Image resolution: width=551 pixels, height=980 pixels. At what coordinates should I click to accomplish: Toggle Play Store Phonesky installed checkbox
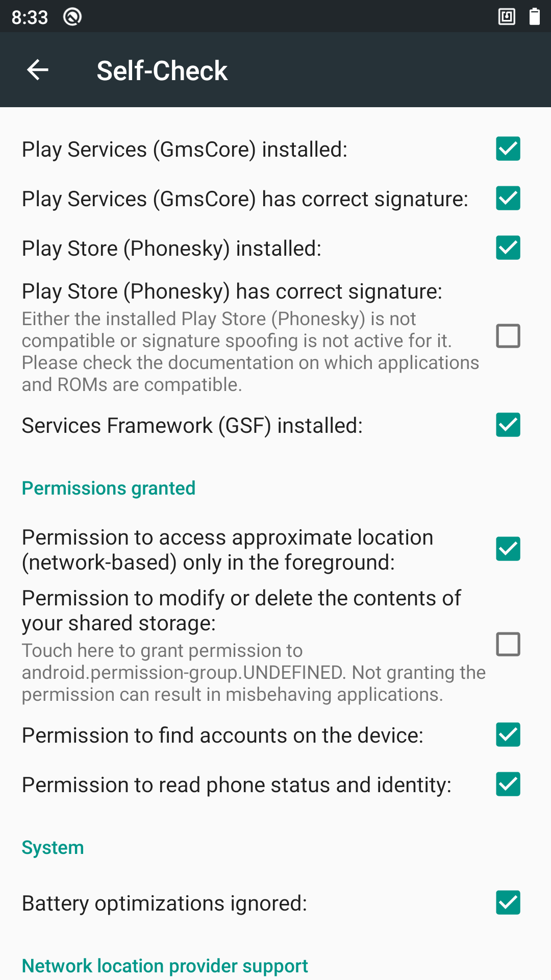[508, 248]
